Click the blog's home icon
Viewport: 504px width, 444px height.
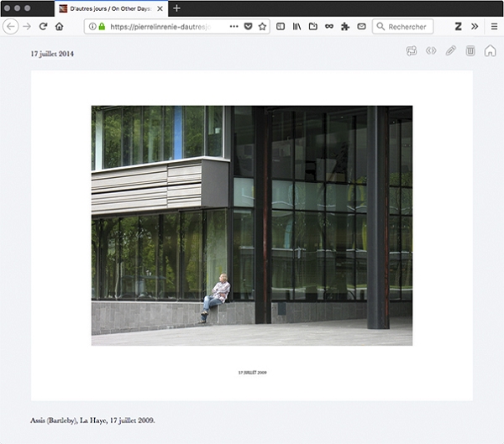[x=490, y=51]
